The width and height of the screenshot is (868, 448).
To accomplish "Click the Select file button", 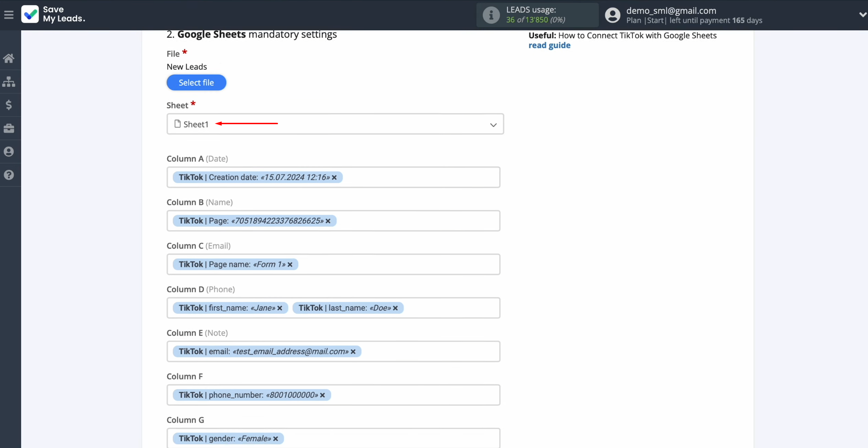I will pyautogui.click(x=196, y=83).
